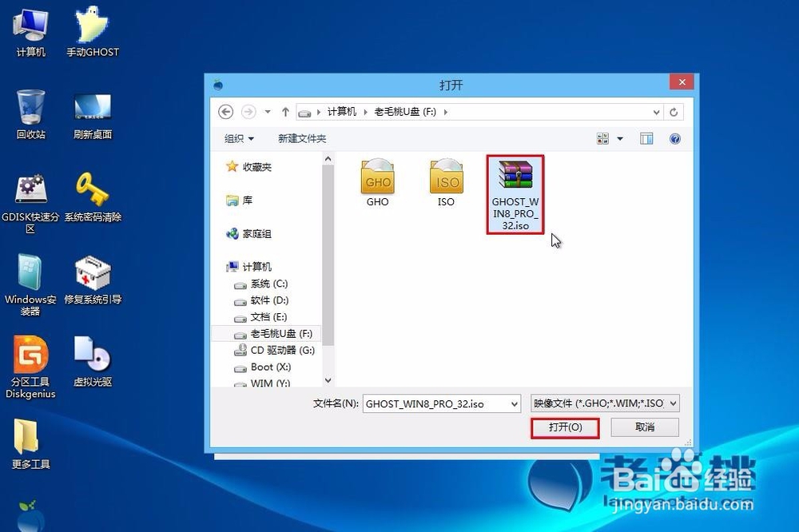
Task: Select 计算机 node in navigation tree
Action: pos(249,267)
